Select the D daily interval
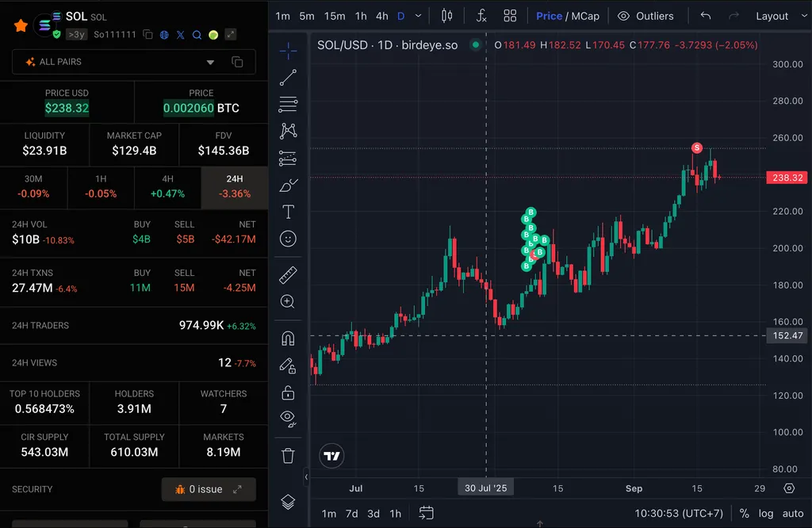This screenshot has height=528, width=812. pos(400,16)
